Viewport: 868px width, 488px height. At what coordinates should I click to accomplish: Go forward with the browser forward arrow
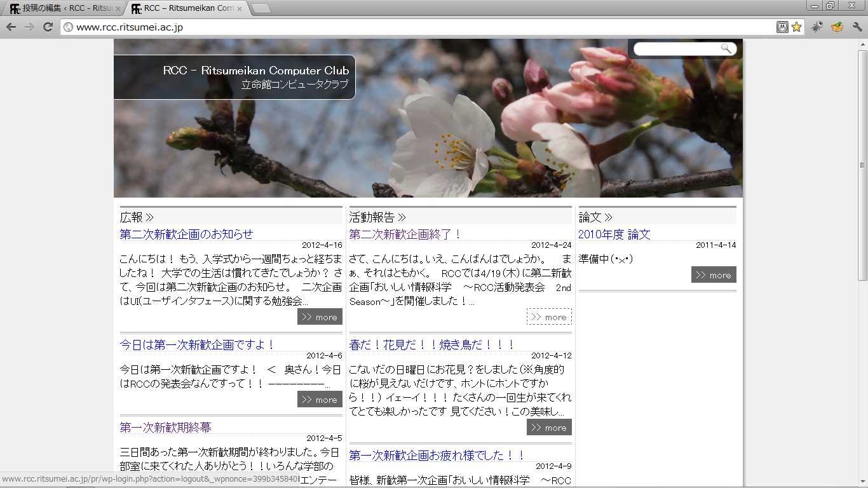29,27
